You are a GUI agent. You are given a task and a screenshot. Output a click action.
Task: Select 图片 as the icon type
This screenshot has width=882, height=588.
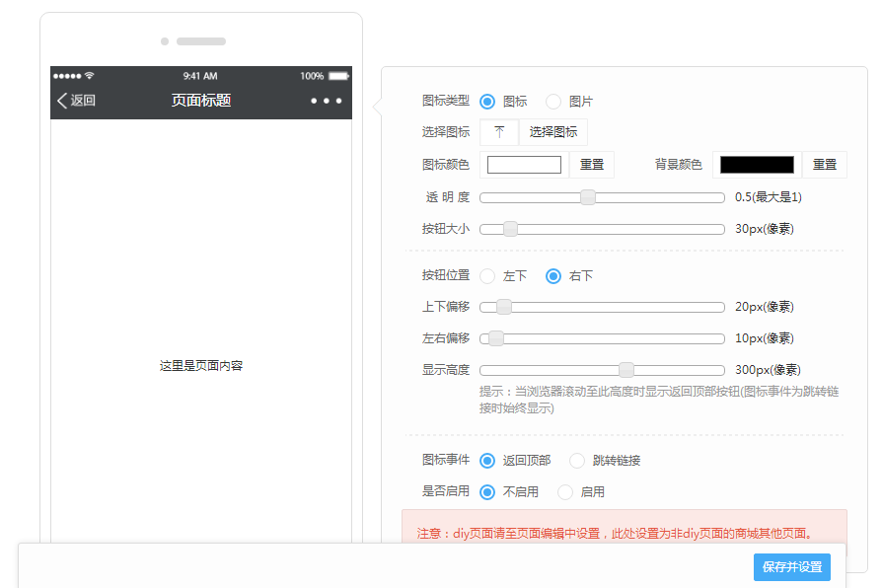point(553,102)
